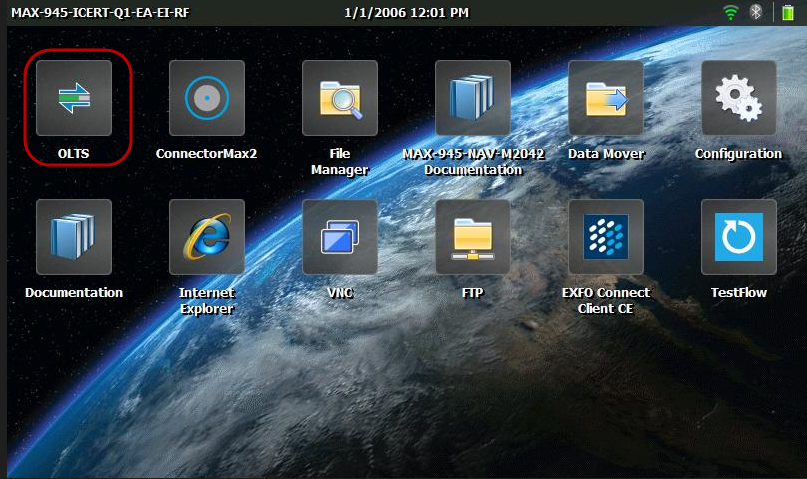Open the TestFlow application
The width and height of the screenshot is (807, 479).
coord(739,237)
